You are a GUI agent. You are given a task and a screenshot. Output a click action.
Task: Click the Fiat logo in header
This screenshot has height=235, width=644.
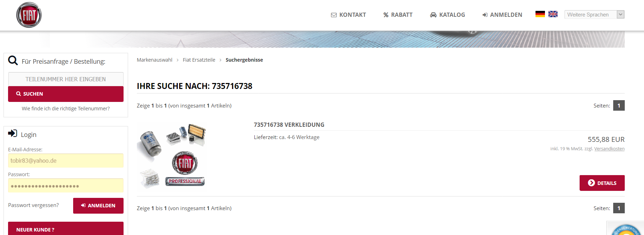click(x=29, y=15)
